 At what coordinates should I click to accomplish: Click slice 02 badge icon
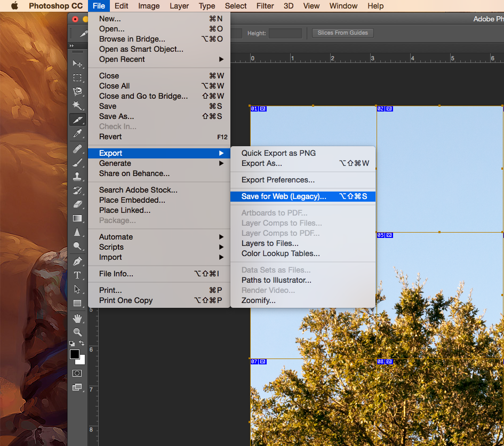point(389,109)
